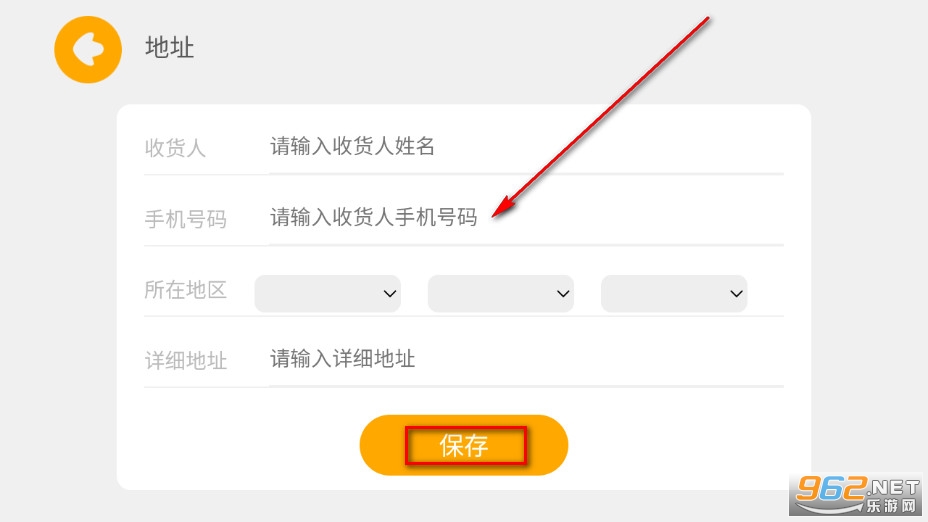Click the red arrow annotation head
The image size is (928, 522).
pos(503,207)
